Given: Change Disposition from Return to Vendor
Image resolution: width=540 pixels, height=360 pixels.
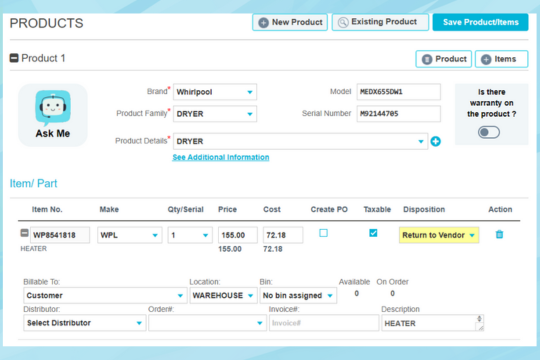Looking at the screenshot, I should click(439, 235).
